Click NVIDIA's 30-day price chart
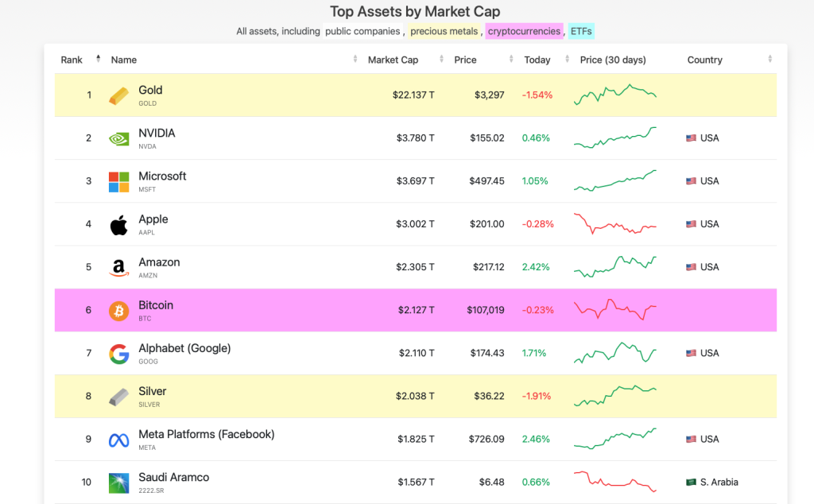The width and height of the screenshot is (814, 504). click(x=615, y=138)
